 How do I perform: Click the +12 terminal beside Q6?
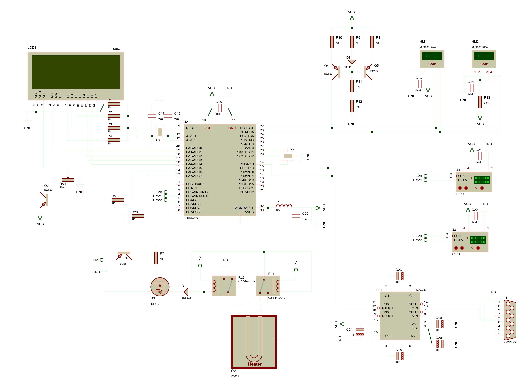coord(102,260)
